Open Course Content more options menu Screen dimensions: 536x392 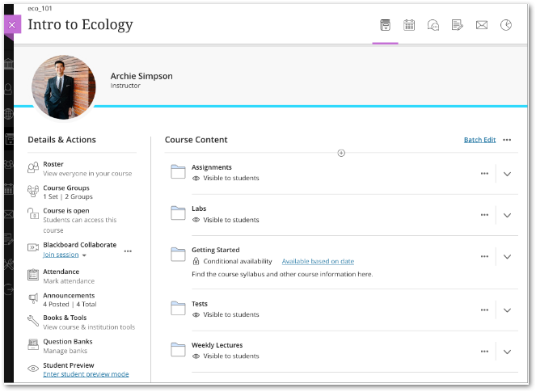pos(507,140)
